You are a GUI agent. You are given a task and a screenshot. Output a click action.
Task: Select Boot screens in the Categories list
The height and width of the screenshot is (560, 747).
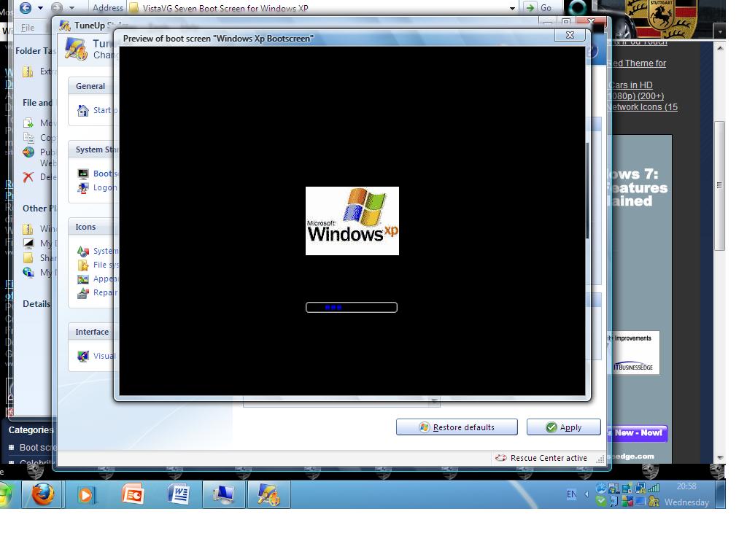[29, 446]
